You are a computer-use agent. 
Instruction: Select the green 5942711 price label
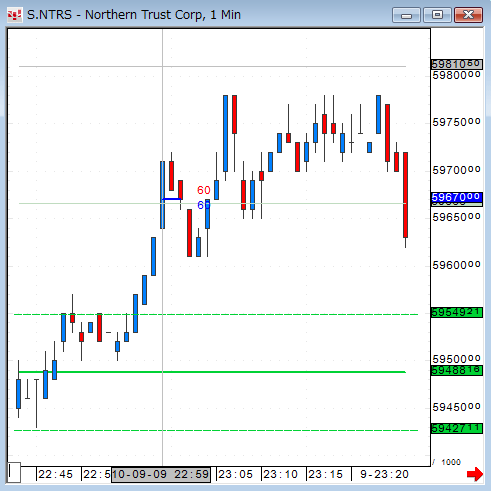(457, 428)
